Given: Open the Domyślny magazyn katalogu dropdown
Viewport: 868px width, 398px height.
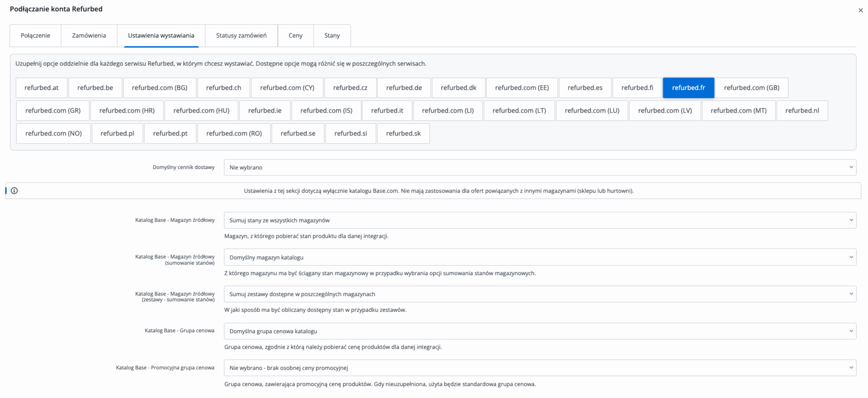Looking at the screenshot, I should point(540,257).
